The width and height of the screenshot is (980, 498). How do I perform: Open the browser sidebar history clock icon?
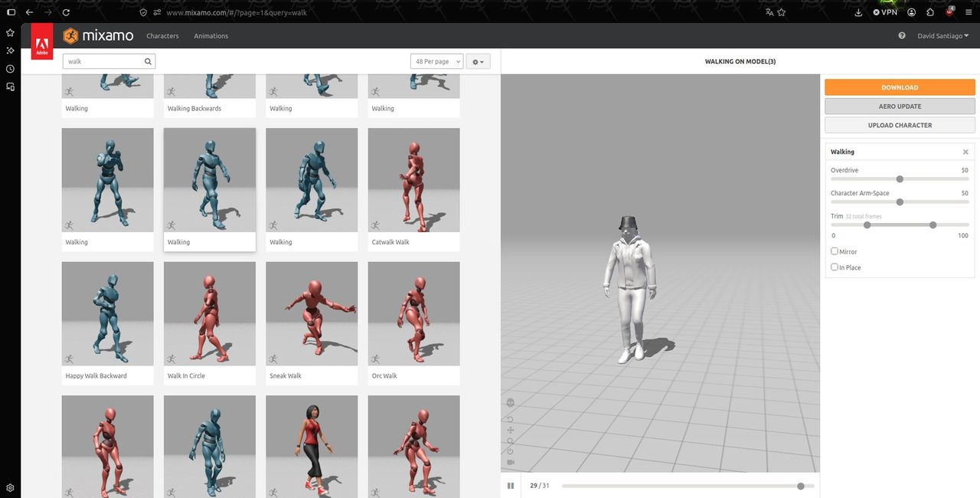point(10,69)
